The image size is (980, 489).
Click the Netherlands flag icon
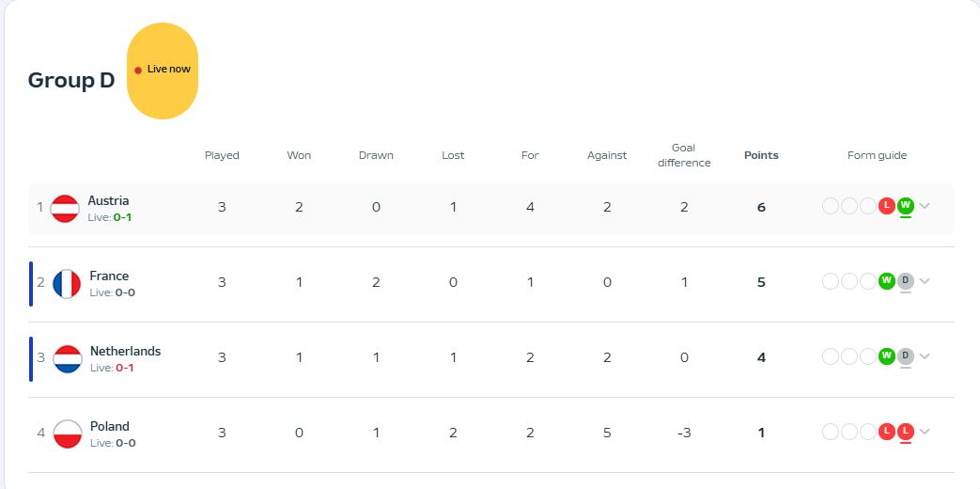click(67, 358)
